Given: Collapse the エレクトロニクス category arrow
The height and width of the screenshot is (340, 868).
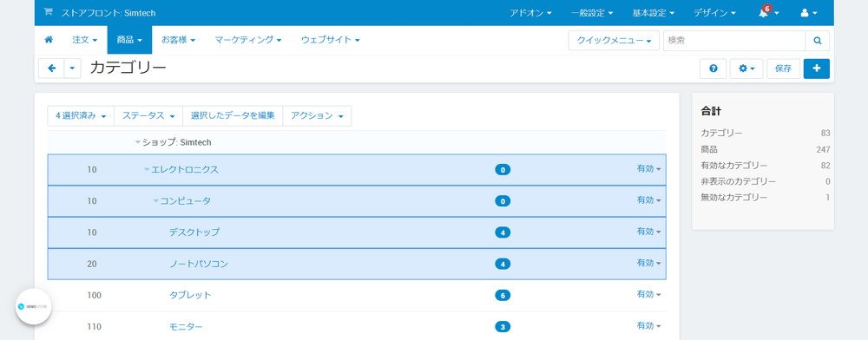Looking at the screenshot, I should pos(147,170).
